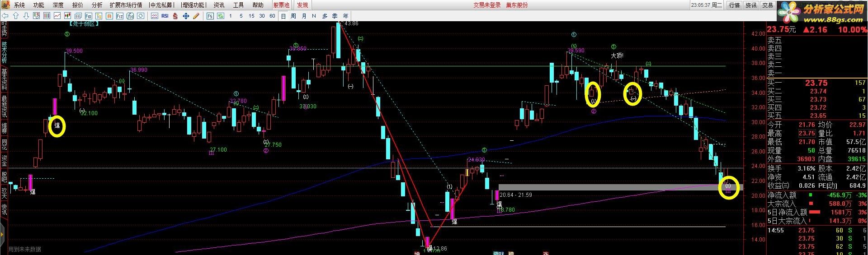Click 交易未登录 status text

point(487,5)
